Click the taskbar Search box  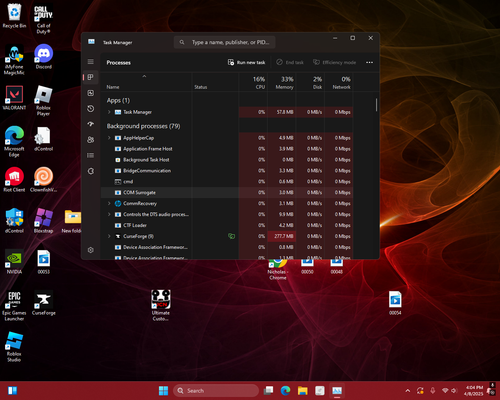coord(216,391)
